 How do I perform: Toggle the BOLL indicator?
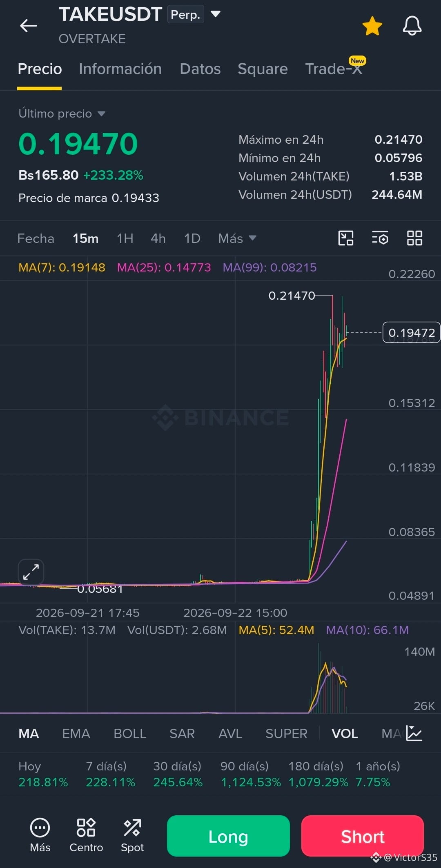pos(130,734)
